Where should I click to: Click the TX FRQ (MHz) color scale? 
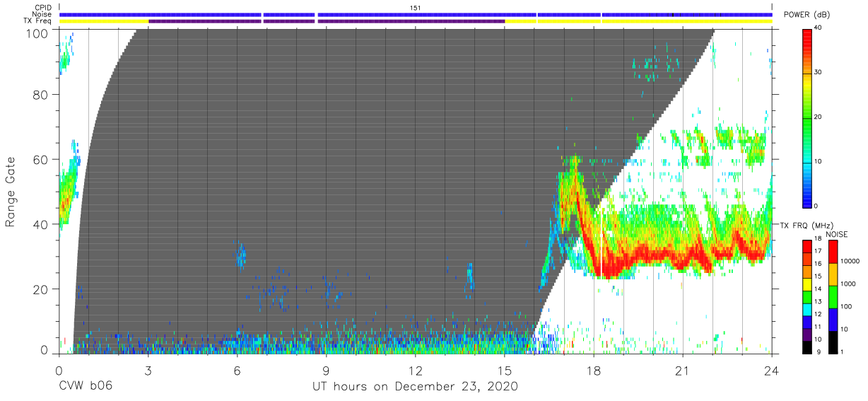click(x=807, y=296)
